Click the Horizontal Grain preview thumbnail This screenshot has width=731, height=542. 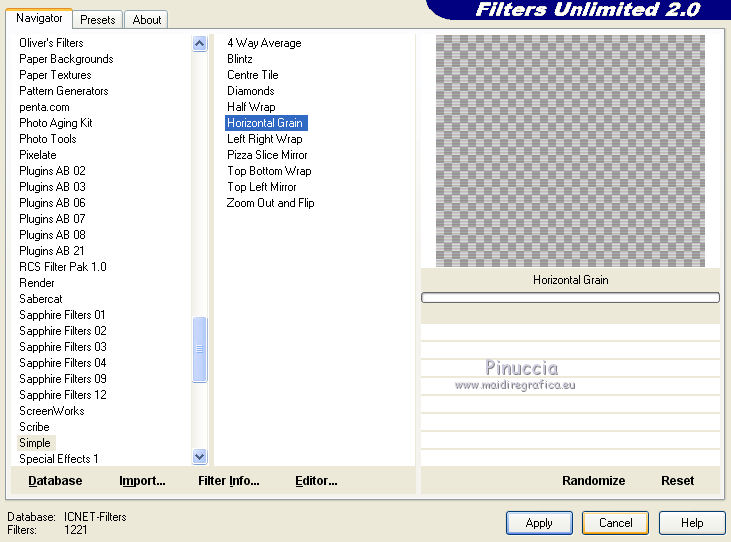[x=570, y=151]
